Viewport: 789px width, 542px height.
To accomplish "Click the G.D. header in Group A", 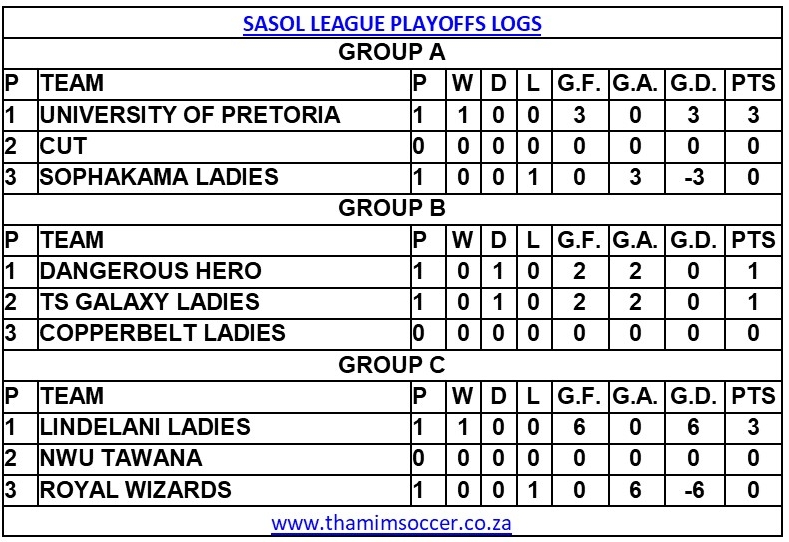I will (695, 84).
